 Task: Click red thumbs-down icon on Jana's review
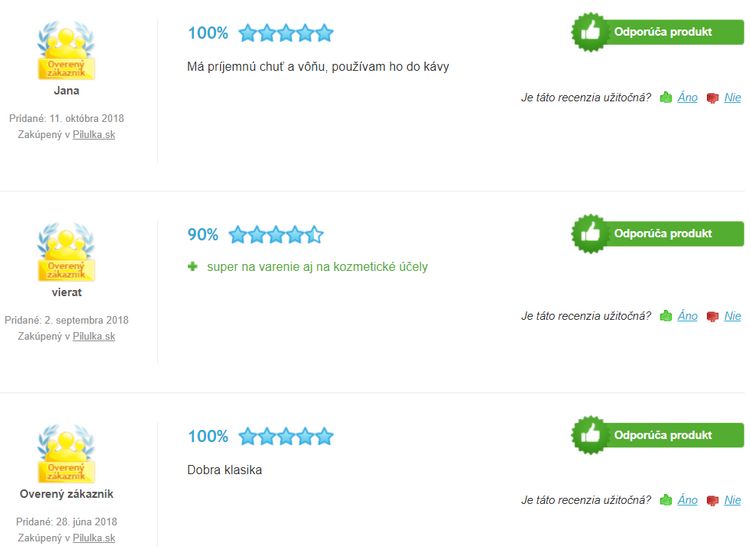point(713,98)
